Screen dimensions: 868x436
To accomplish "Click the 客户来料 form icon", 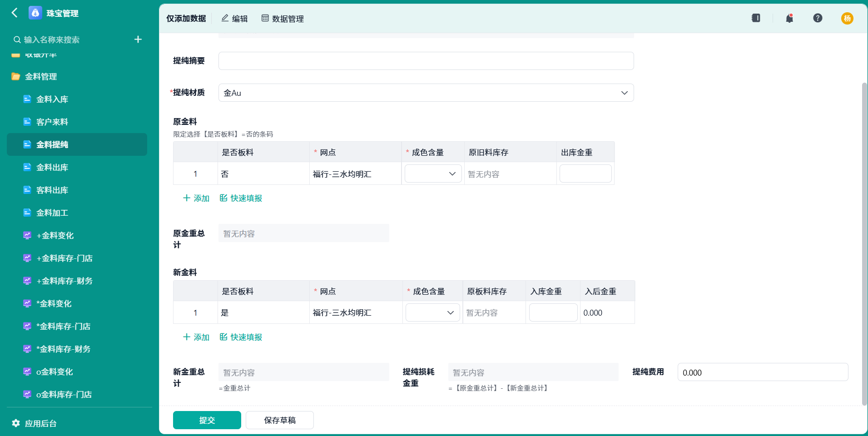I will pos(27,122).
